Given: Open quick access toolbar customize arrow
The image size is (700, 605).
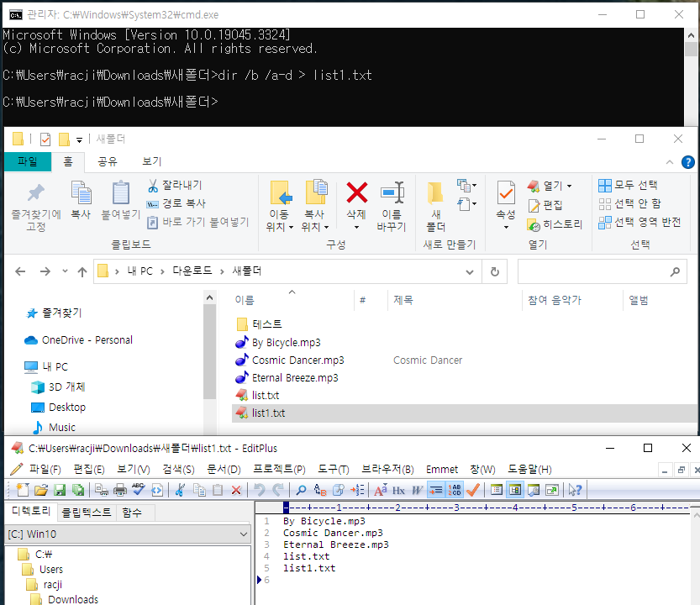Looking at the screenshot, I should pos(80,140).
